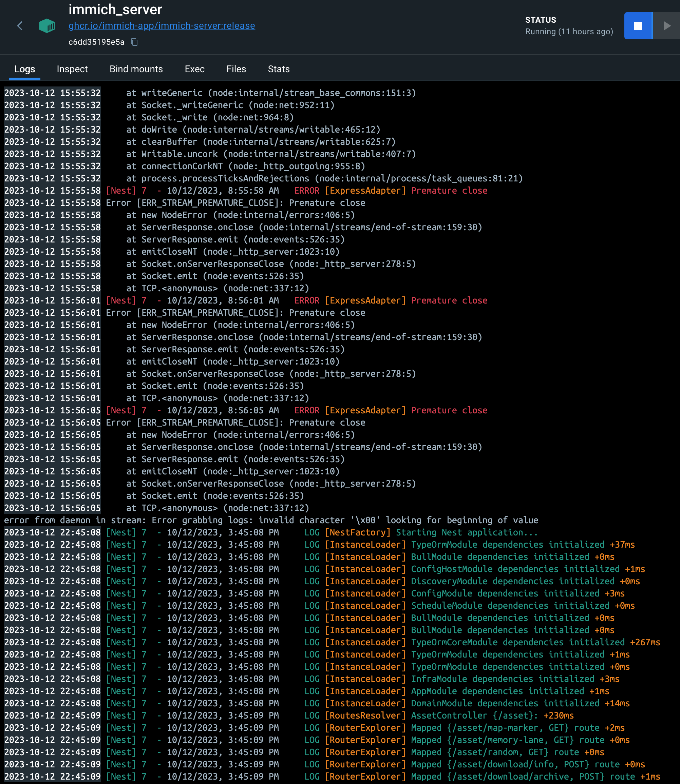View the Stats tab
Viewport: 680px width, 784px height.
click(279, 69)
